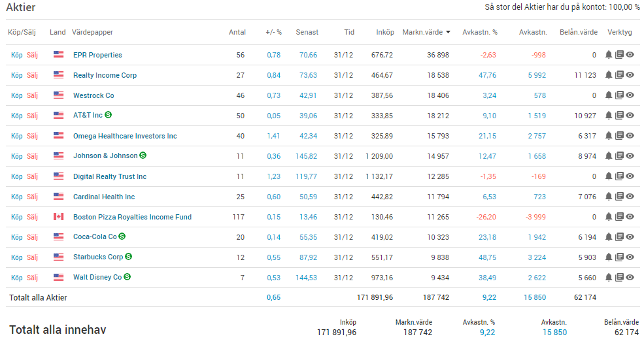
Task: Open news icon for Starbucks Corp
Action: 619,257
